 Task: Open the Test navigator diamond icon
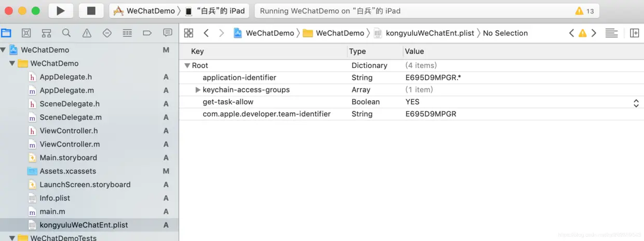(107, 33)
